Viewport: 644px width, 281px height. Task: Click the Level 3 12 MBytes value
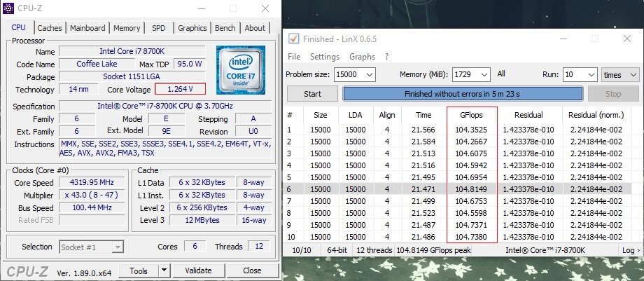[202, 220]
